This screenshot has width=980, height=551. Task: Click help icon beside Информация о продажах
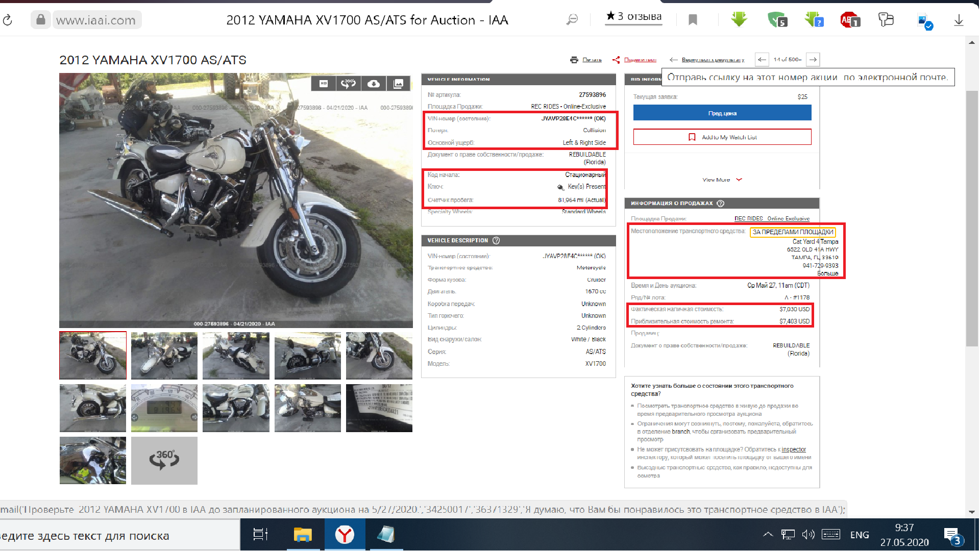pos(721,203)
